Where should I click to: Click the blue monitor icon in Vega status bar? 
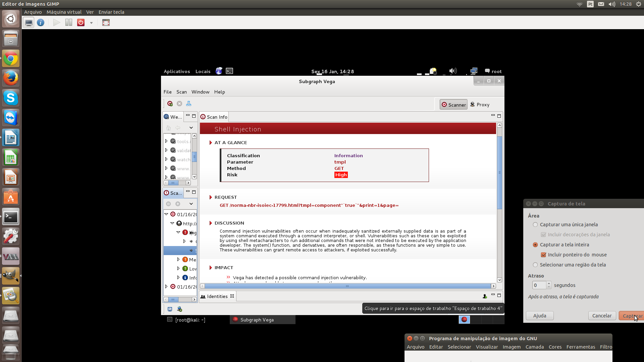[170, 309]
